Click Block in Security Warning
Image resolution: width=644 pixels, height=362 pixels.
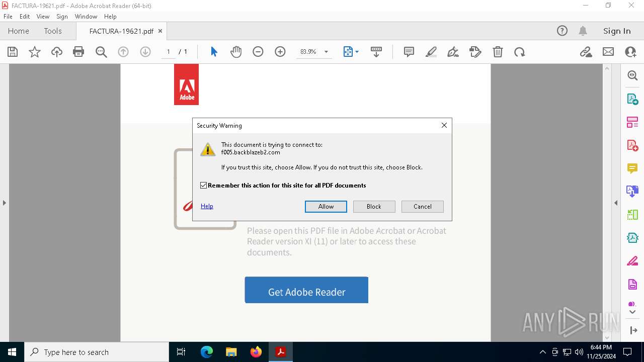click(x=374, y=207)
